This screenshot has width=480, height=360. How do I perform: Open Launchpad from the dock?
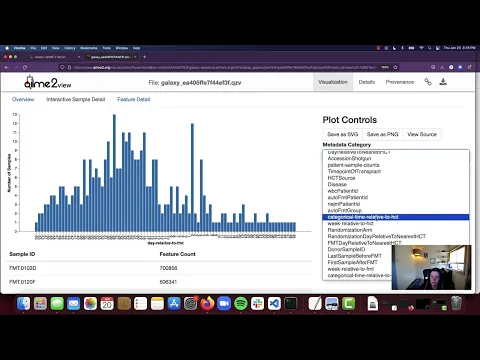click(40, 303)
